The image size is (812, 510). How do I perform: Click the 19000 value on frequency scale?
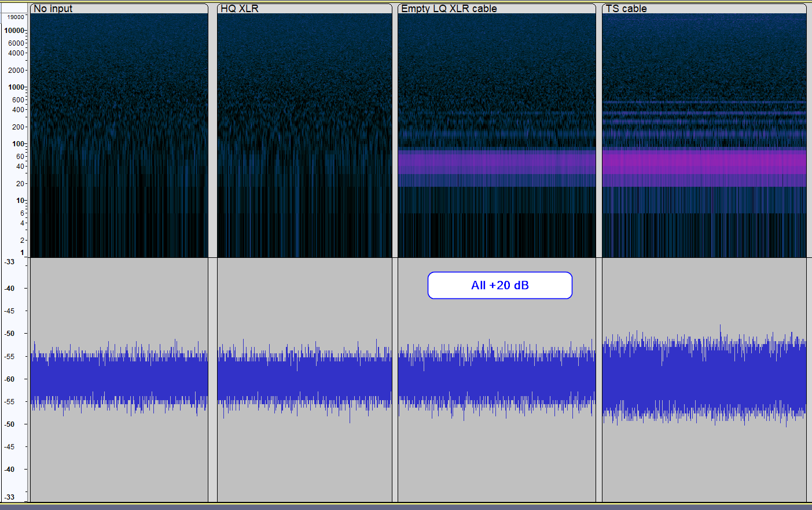16,17
